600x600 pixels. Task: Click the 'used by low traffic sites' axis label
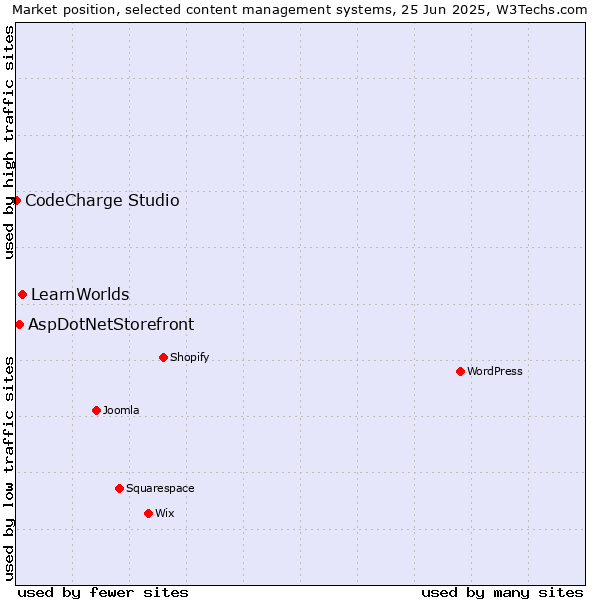[x=9, y=469]
